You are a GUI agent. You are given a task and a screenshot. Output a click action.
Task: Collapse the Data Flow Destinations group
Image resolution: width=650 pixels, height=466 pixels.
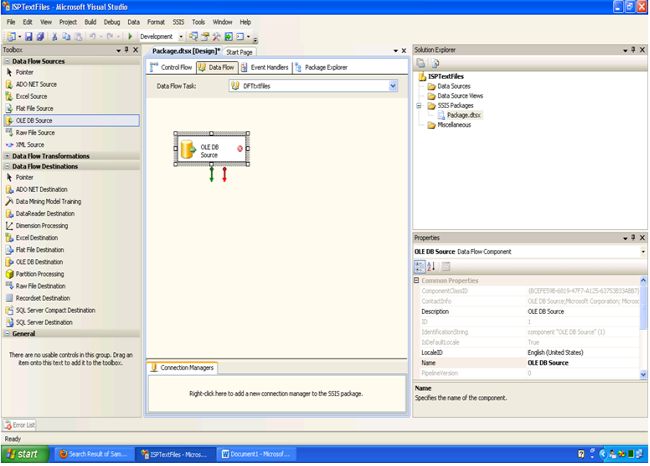7,166
